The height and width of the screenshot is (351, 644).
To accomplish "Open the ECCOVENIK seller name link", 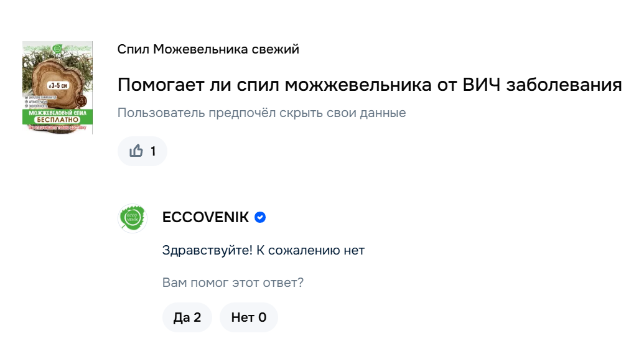I will click(x=205, y=217).
